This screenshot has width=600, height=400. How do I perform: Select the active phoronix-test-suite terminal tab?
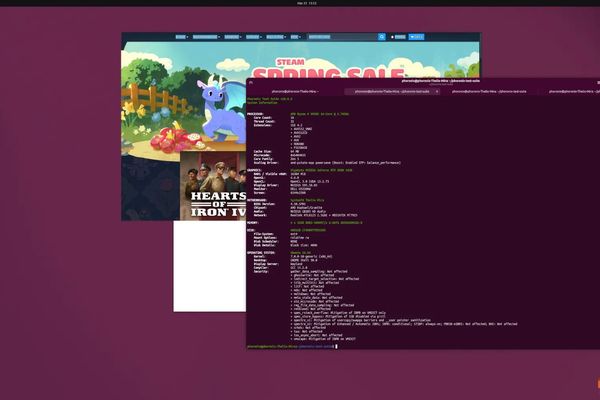[392, 91]
